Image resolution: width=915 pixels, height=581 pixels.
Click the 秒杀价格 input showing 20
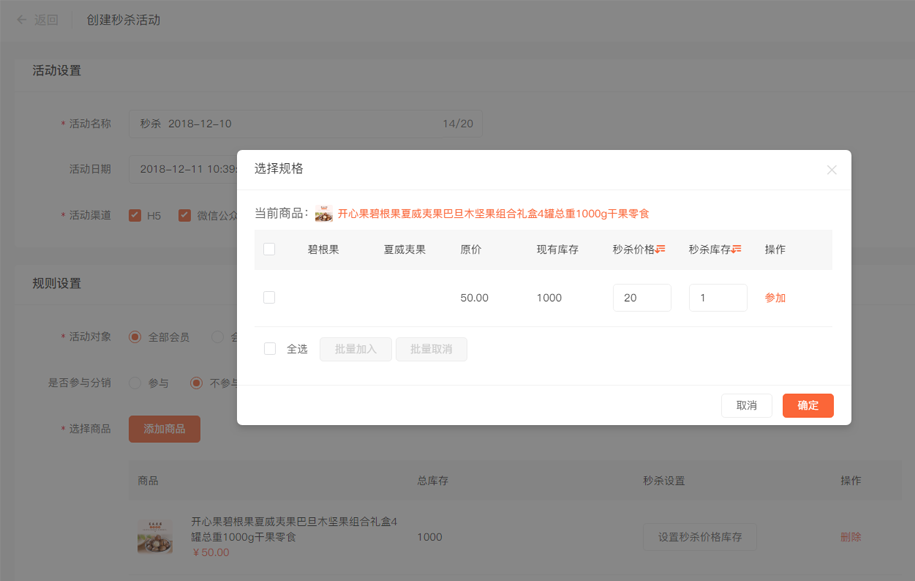(x=642, y=298)
